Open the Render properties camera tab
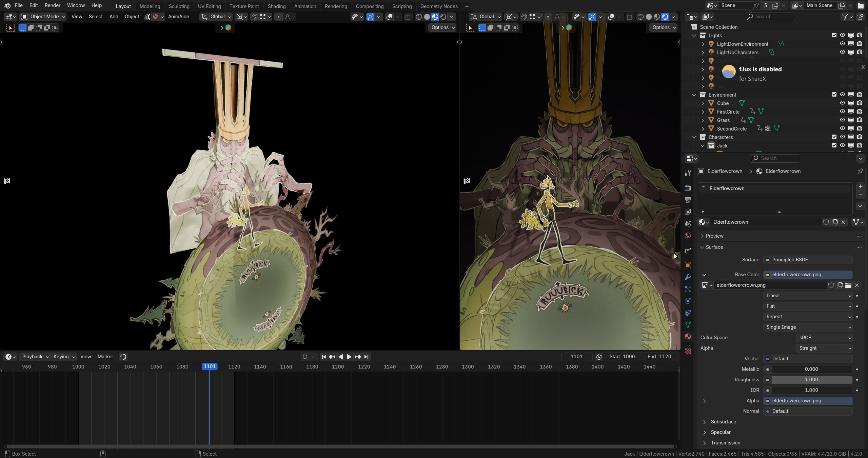This screenshot has height=458, width=868. pos(688,188)
